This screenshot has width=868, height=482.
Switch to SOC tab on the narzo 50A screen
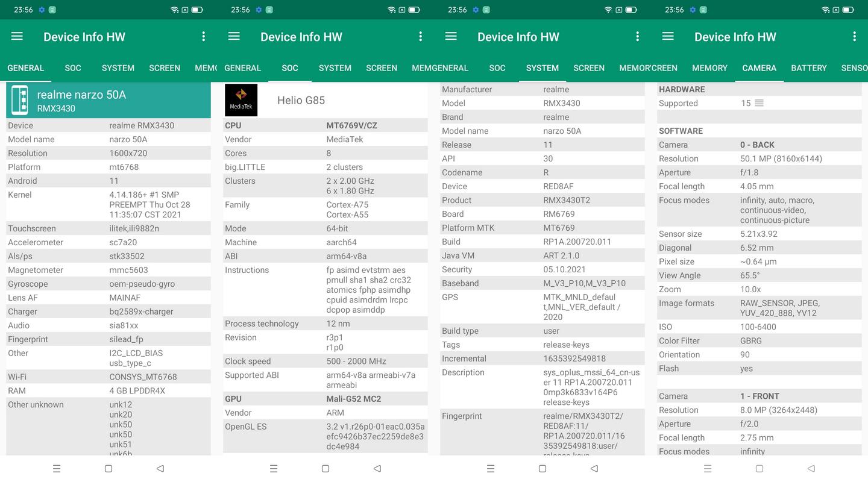point(73,68)
